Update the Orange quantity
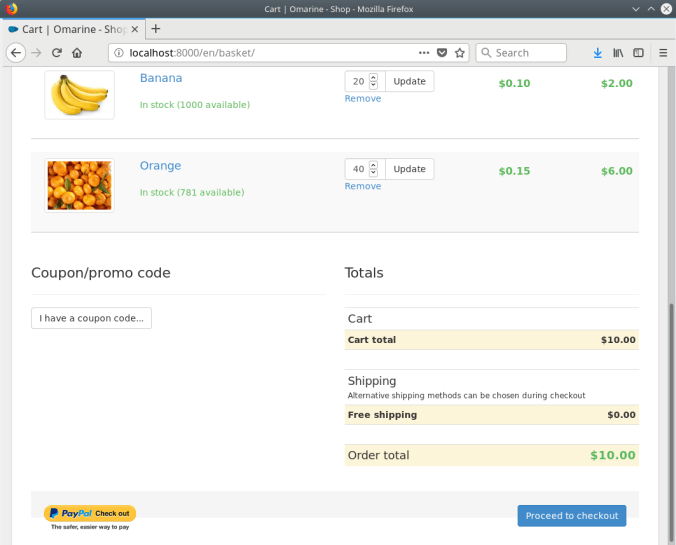This screenshot has height=545, width=676. (x=409, y=169)
